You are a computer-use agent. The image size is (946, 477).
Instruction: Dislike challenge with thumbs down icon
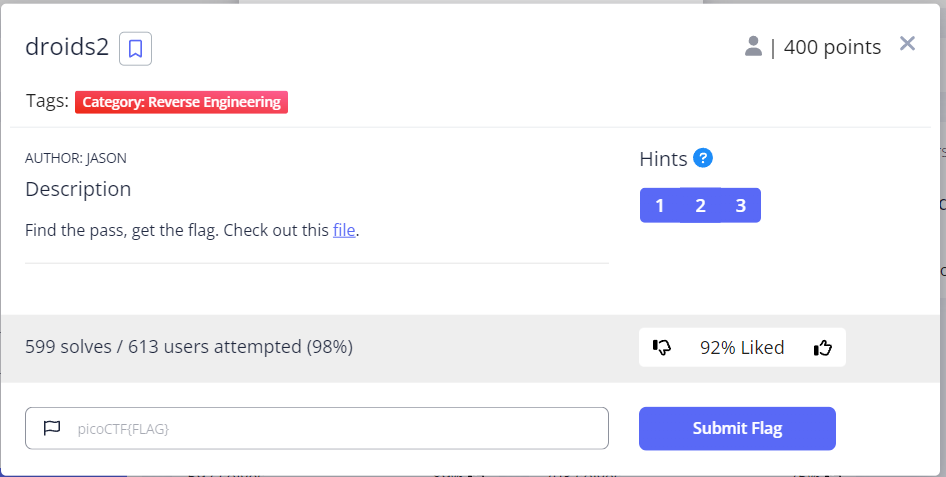click(662, 348)
